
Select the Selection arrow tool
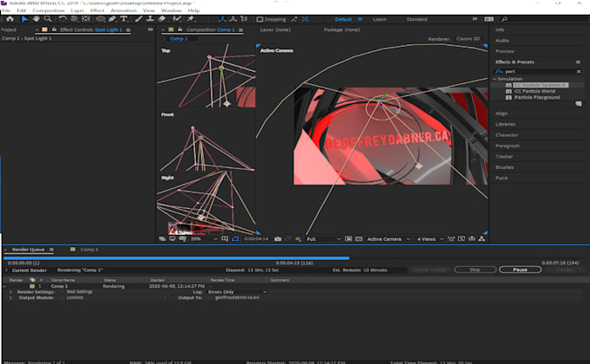point(24,19)
